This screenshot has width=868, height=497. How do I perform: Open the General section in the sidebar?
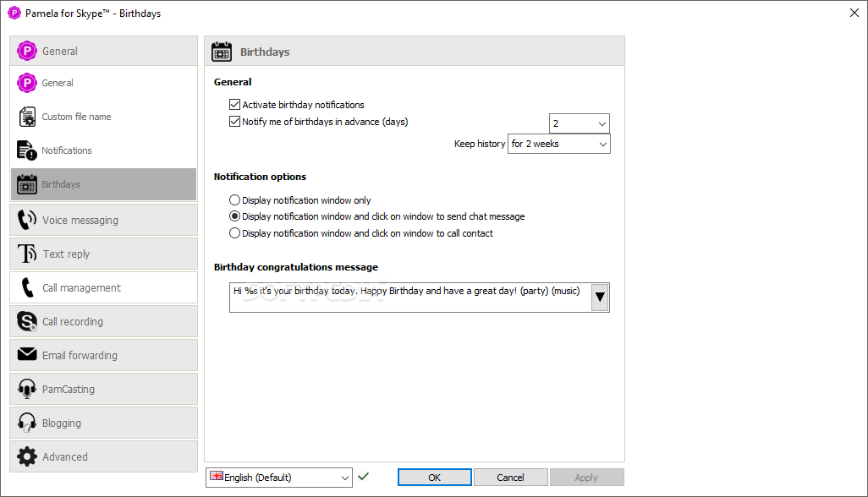tap(103, 51)
